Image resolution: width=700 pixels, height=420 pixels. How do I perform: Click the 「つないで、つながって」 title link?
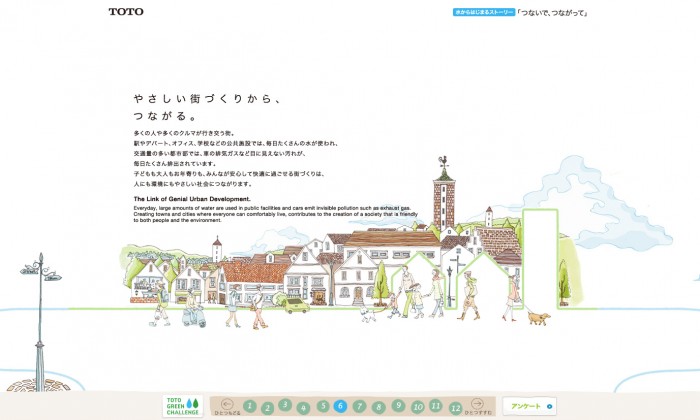pos(551,12)
